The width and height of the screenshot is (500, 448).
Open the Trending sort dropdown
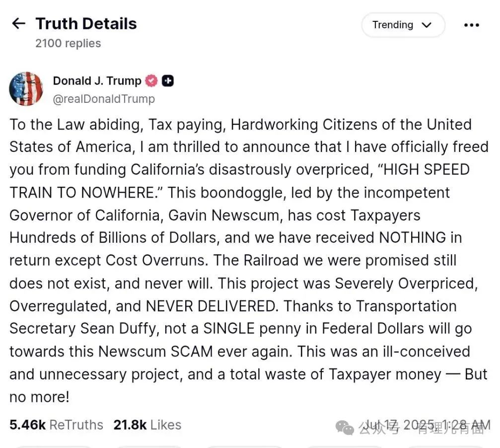(402, 25)
